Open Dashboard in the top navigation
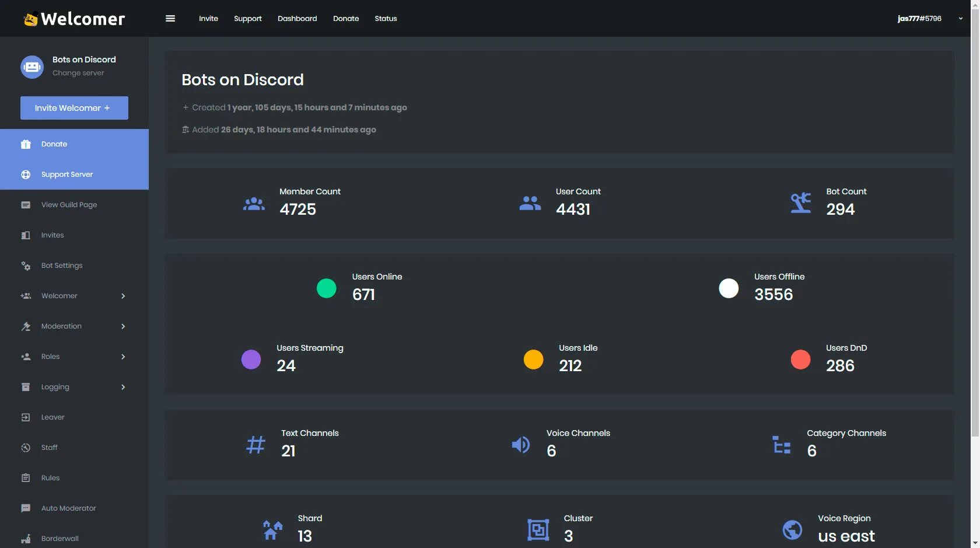Viewport: 980px width, 548px height. [x=297, y=19]
